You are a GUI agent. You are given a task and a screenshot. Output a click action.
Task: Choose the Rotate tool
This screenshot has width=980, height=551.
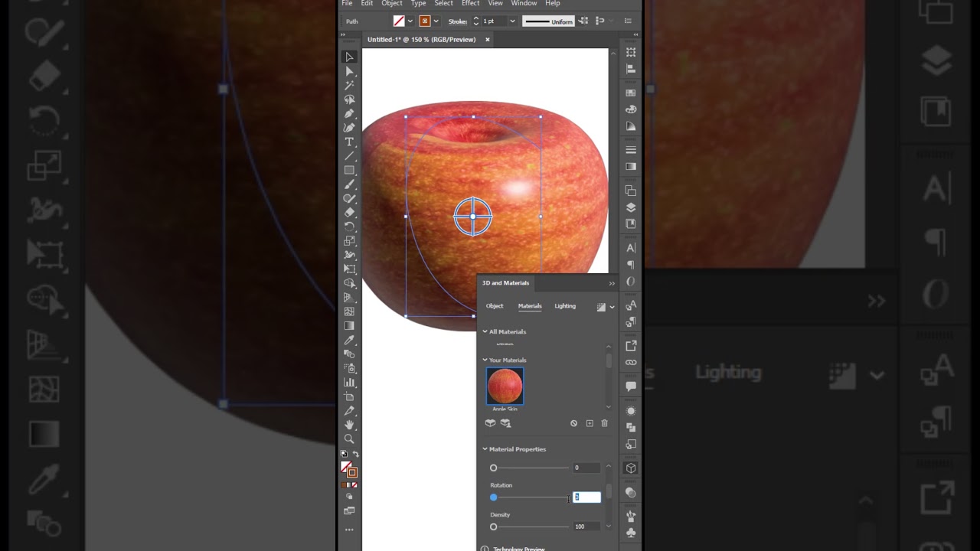pos(349,227)
